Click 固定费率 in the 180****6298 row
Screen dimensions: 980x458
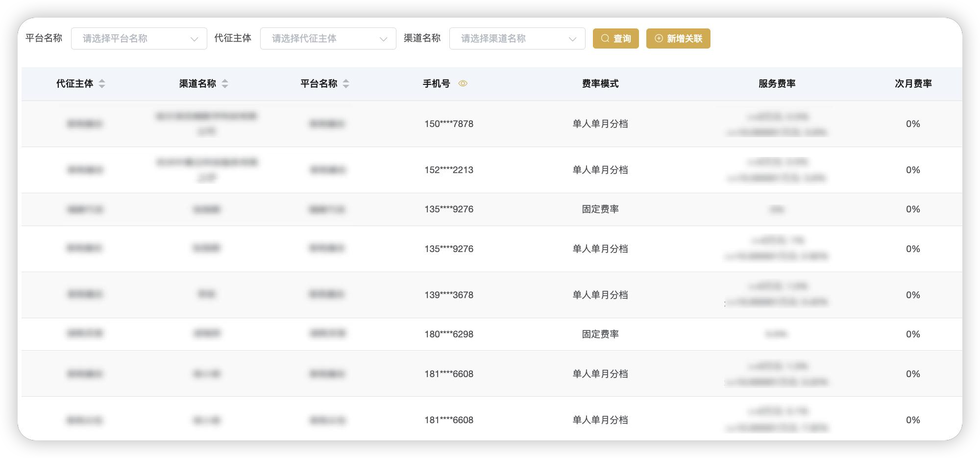pos(600,334)
